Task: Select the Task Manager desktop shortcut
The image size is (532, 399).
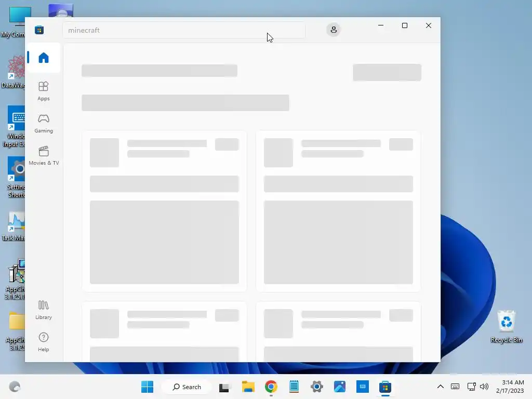Action: click(14, 226)
